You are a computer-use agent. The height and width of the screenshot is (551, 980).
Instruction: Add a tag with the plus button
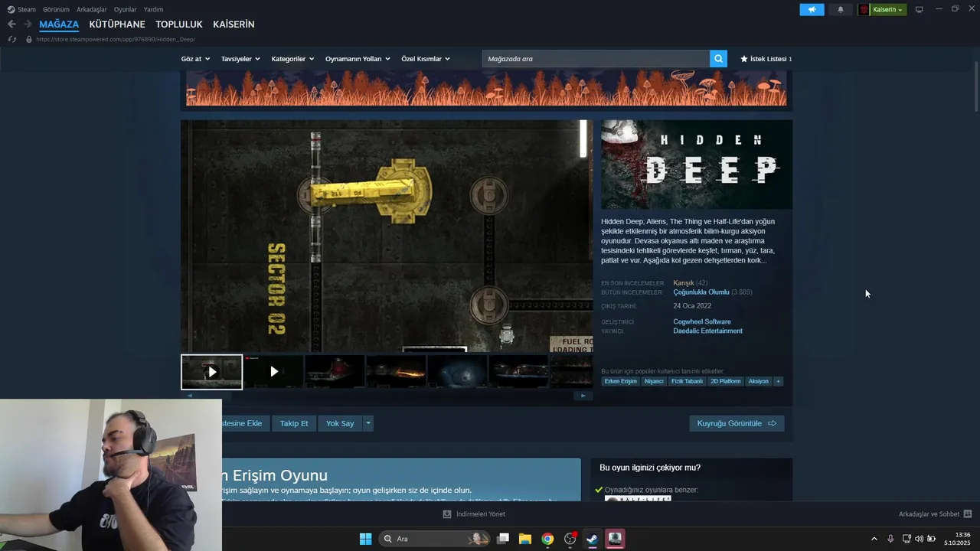point(778,381)
